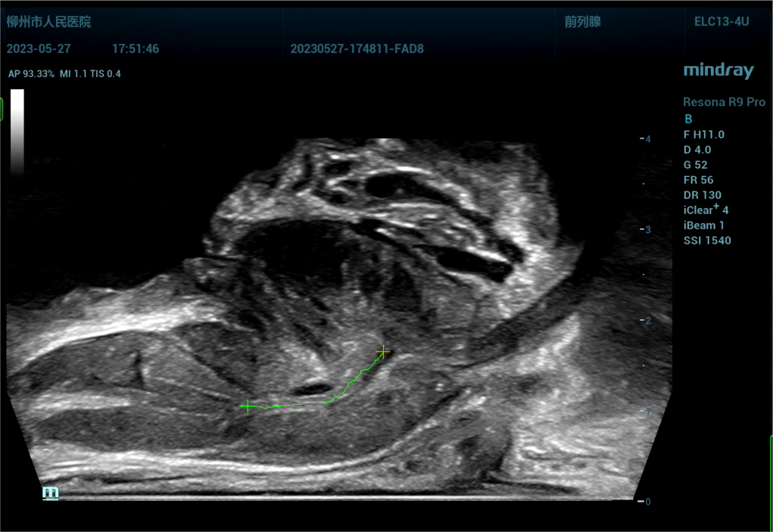Click the exam ID 20230527-174811-FAD8
This screenshot has height=532, width=773.
(357, 49)
